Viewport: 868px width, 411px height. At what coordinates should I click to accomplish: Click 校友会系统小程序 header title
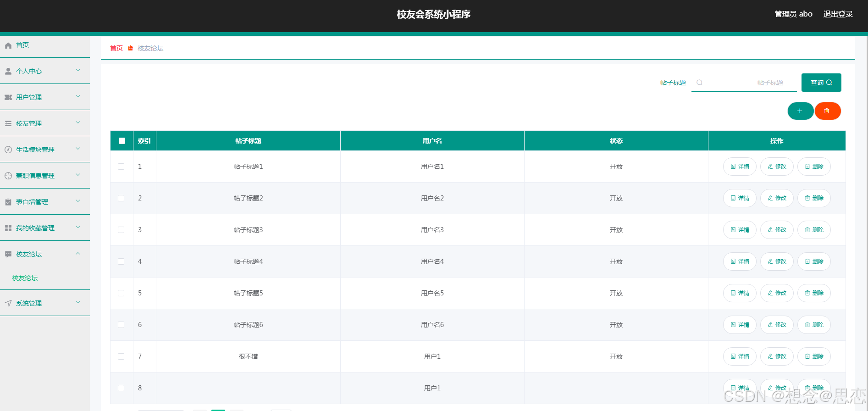point(434,14)
